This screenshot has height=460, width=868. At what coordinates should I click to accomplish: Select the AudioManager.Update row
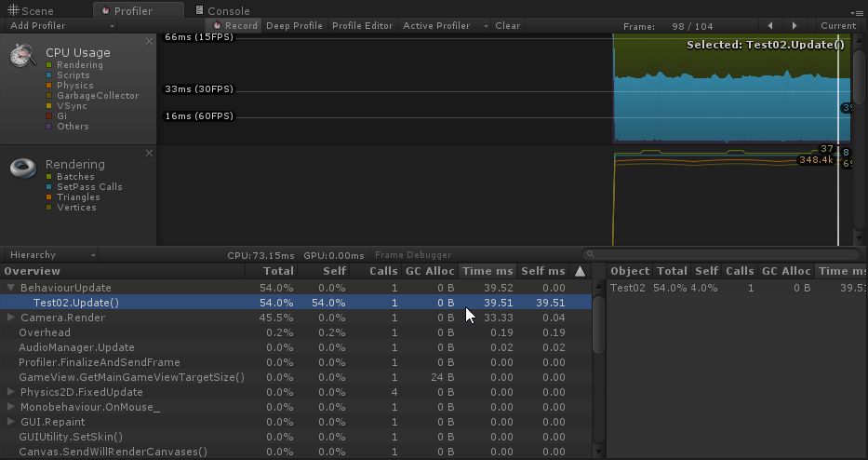(x=296, y=347)
